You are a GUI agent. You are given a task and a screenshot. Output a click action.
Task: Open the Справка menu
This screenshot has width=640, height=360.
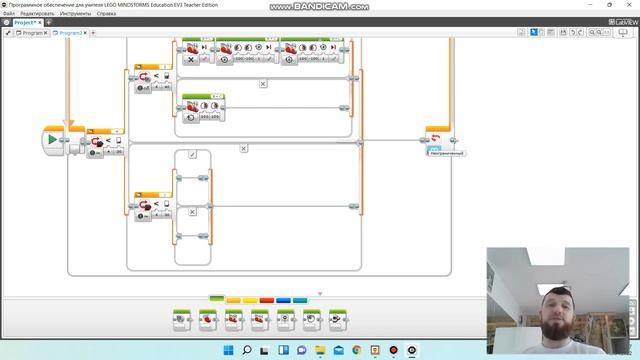(x=106, y=13)
